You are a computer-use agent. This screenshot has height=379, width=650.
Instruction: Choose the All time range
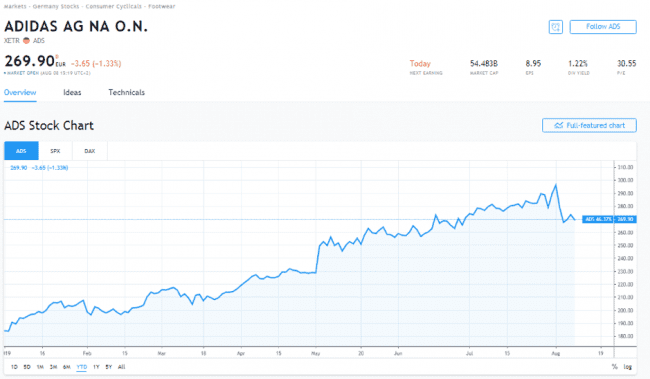[x=121, y=367]
